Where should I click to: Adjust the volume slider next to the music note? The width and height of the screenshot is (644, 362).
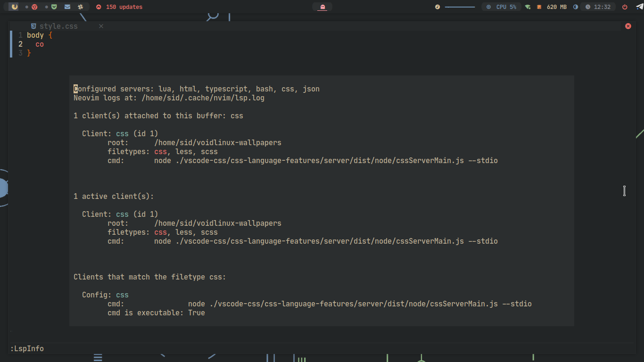pos(460,7)
